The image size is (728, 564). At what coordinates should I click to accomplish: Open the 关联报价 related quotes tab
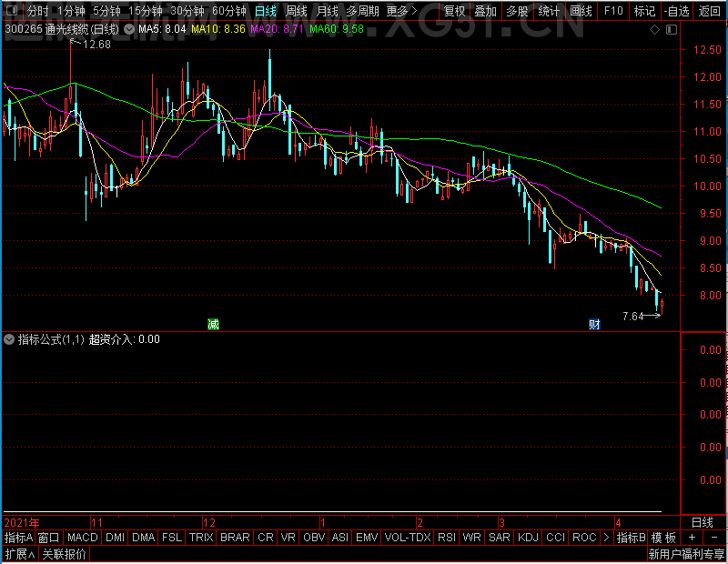pyautogui.click(x=64, y=554)
